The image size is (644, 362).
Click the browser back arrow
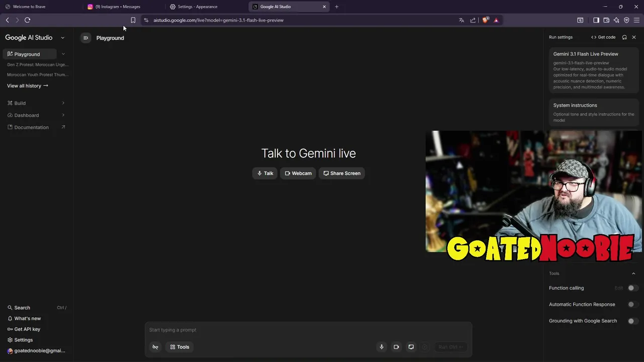(7, 20)
